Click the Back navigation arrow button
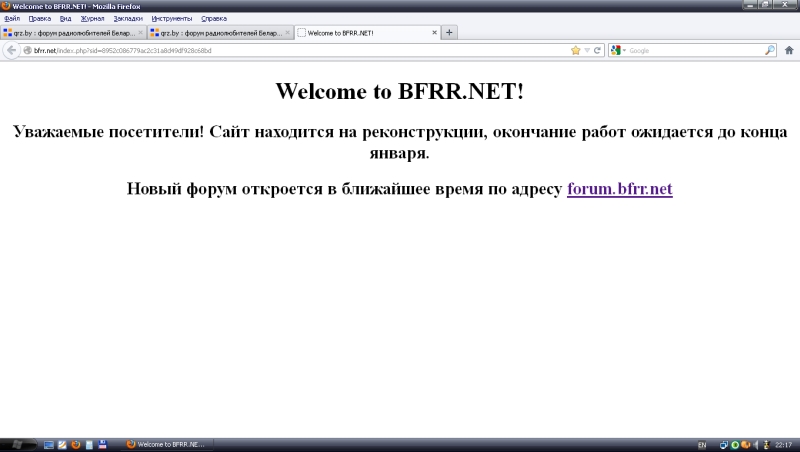This screenshot has height=452, width=800. tap(11, 50)
